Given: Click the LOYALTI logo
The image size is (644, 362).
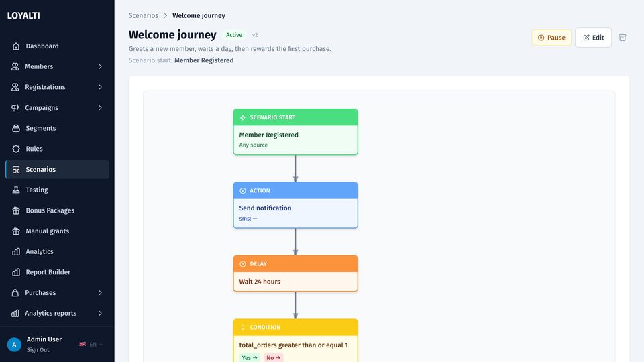Looking at the screenshot, I should (23, 15).
